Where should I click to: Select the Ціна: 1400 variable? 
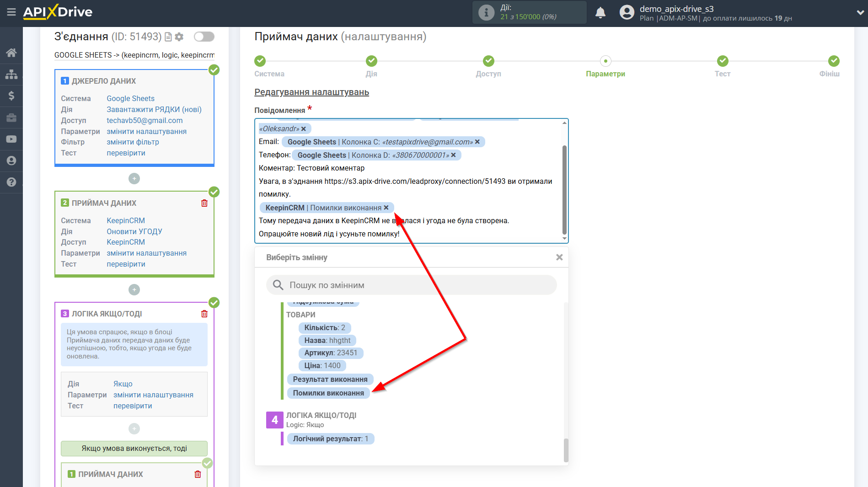click(322, 366)
